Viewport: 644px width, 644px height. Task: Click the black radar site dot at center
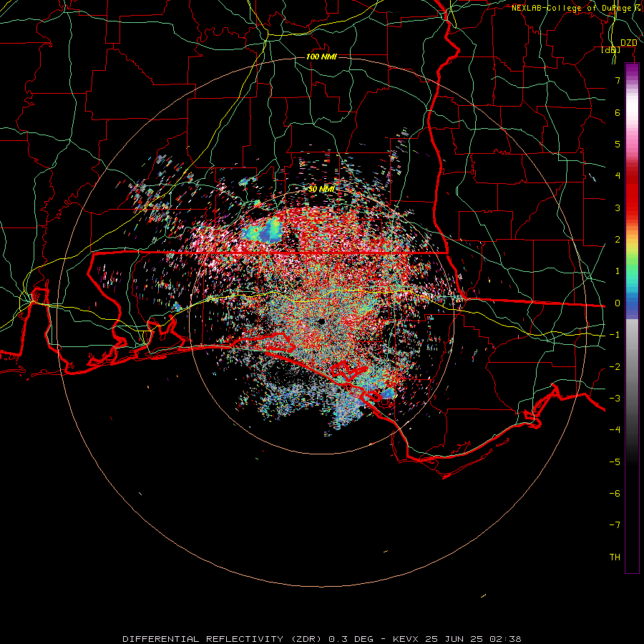pos(321,321)
